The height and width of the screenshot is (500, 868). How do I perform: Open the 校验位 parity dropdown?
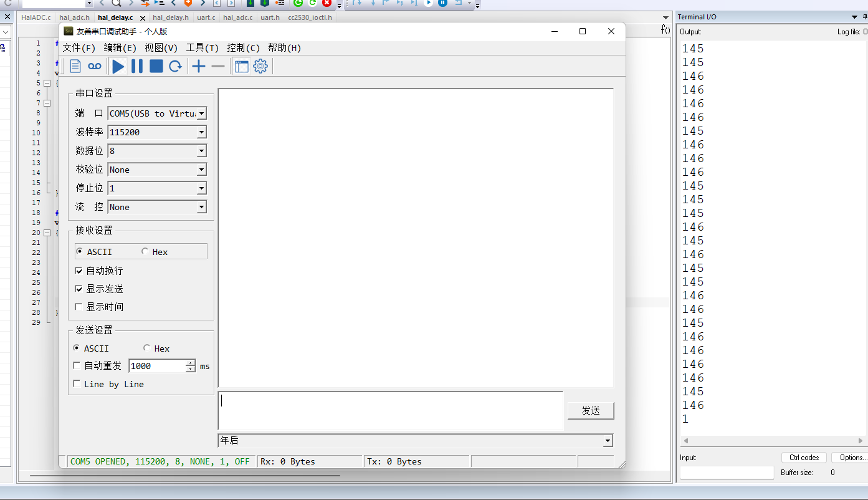pos(201,170)
